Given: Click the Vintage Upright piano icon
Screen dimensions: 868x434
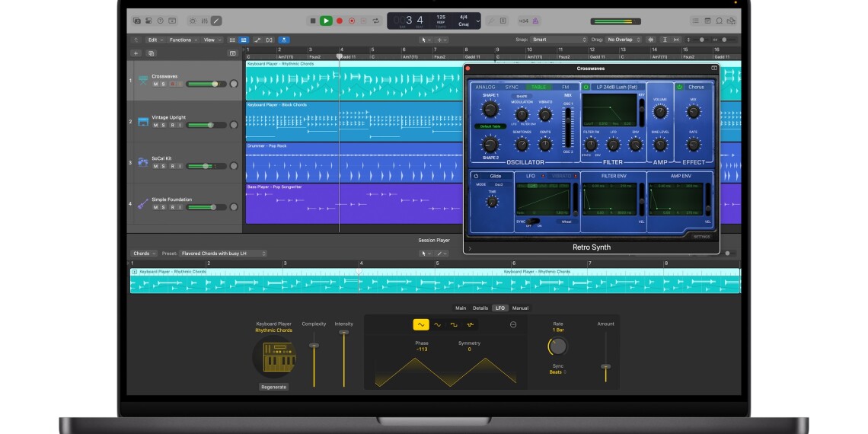Looking at the screenshot, I should (143, 121).
